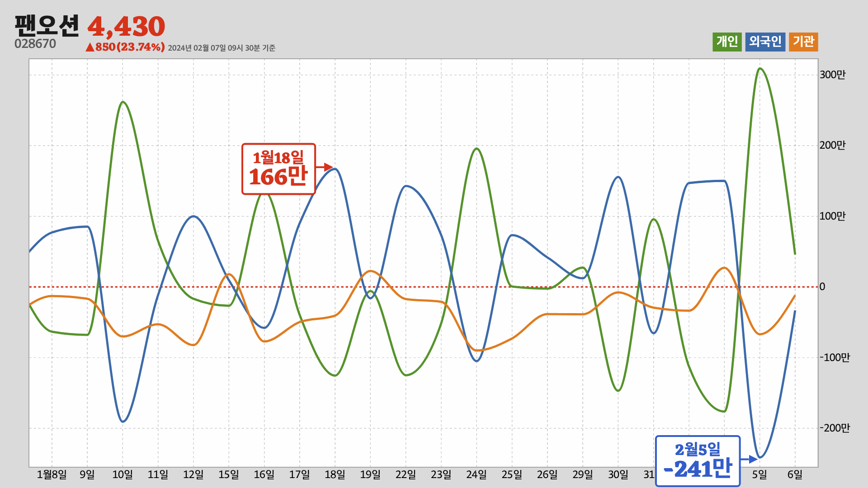Click the 25일 x-axis date label
The width and height of the screenshot is (868, 488).
(x=512, y=474)
